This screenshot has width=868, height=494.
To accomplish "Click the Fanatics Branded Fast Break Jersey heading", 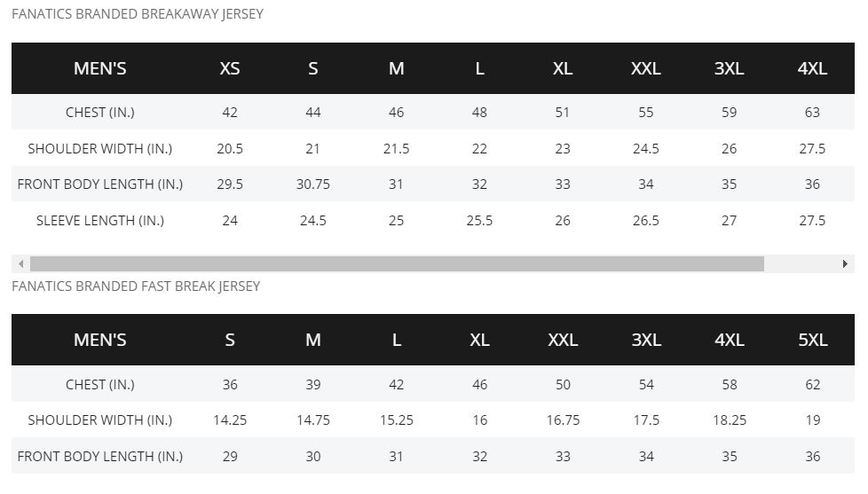I will 136,286.
